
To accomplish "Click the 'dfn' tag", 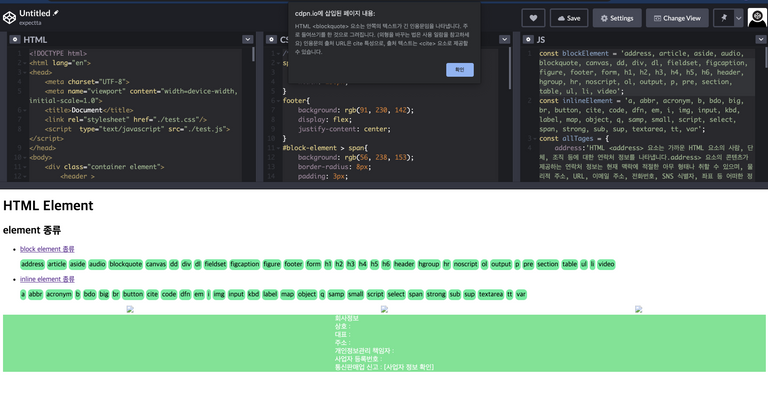I will 185,294.
